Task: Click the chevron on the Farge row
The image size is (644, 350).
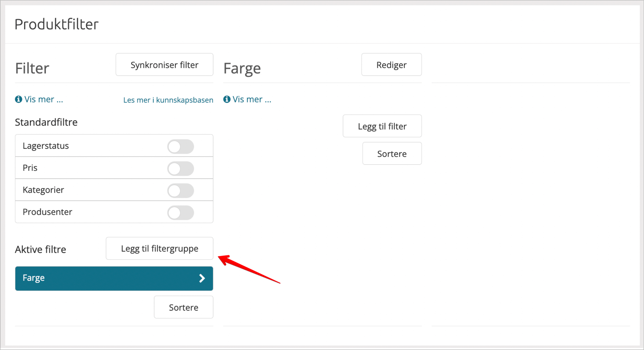Action: 202,278
